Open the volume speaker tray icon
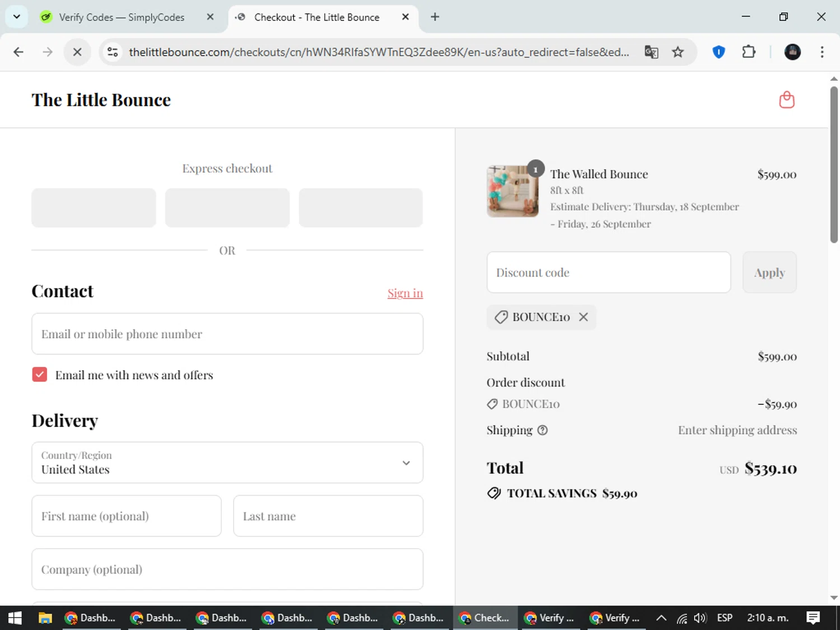 point(700,618)
